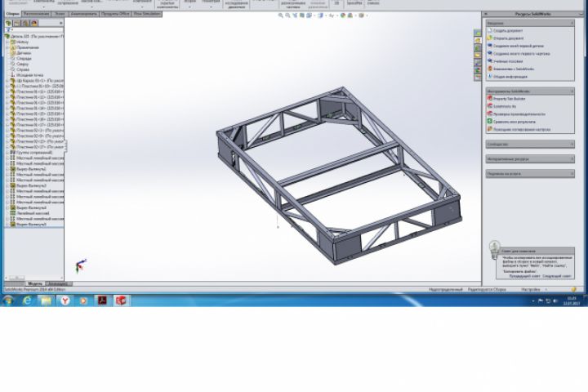The image size is (588, 392).
Task: Switch to SolidWorks taskbar button
Action: point(121,301)
